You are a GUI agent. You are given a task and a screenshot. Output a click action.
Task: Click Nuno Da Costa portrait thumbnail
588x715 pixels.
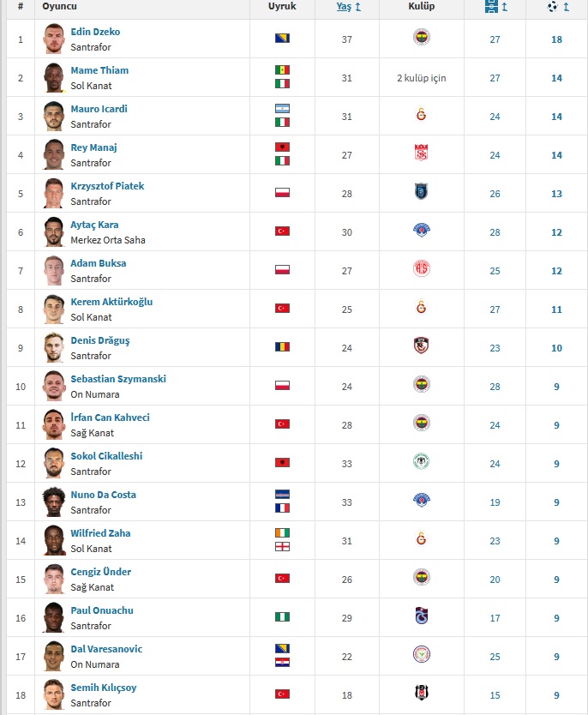(x=54, y=502)
